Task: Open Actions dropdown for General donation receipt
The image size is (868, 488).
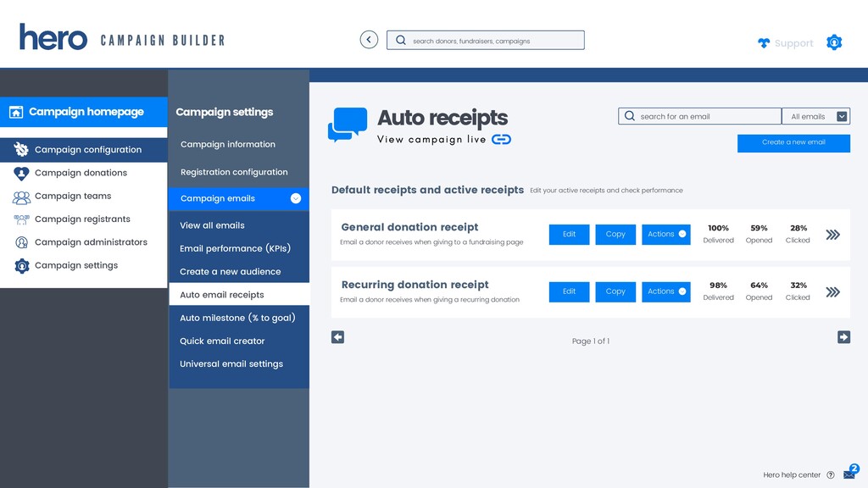Action: pyautogui.click(x=666, y=234)
